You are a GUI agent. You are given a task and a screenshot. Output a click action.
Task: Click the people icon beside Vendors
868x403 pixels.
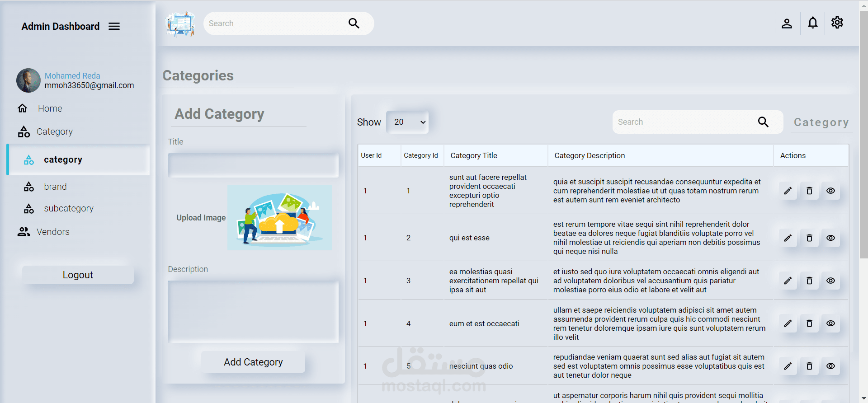[x=24, y=232]
